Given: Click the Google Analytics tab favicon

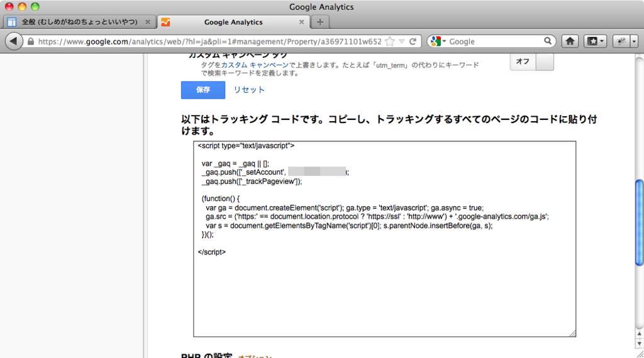Looking at the screenshot, I should click(x=165, y=22).
